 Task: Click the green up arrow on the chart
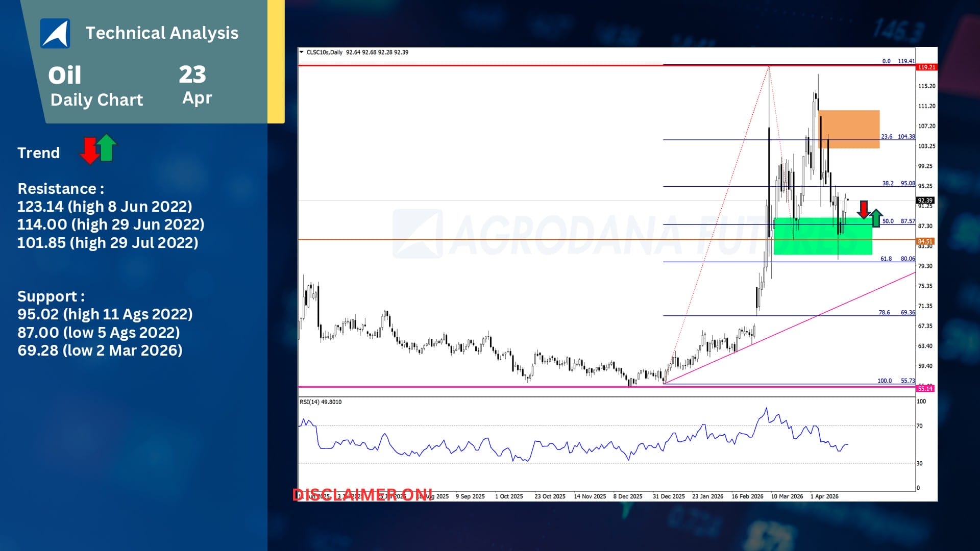coord(876,218)
